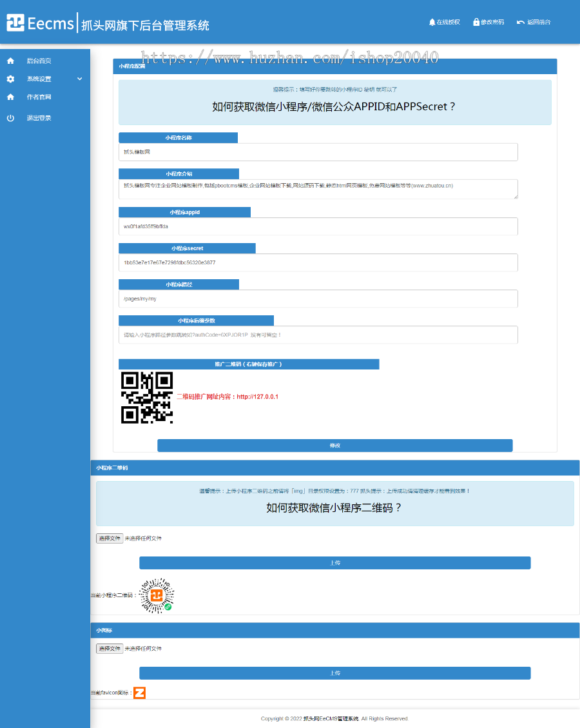Click the 小程序配置 panel header
This screenshot has height=728, width=580.
click(x=335, y=66)
